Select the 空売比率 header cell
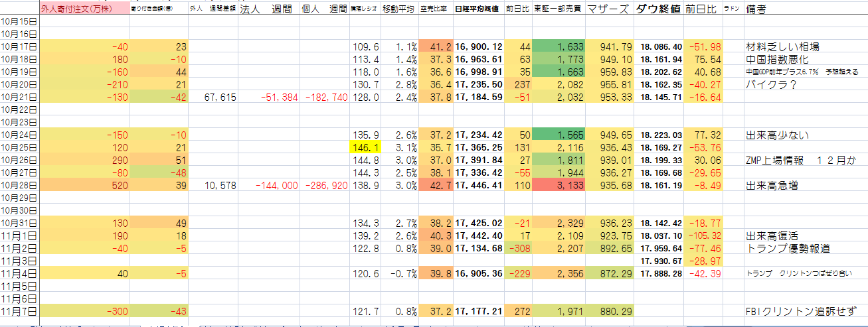868x327 pixels. 436,9
